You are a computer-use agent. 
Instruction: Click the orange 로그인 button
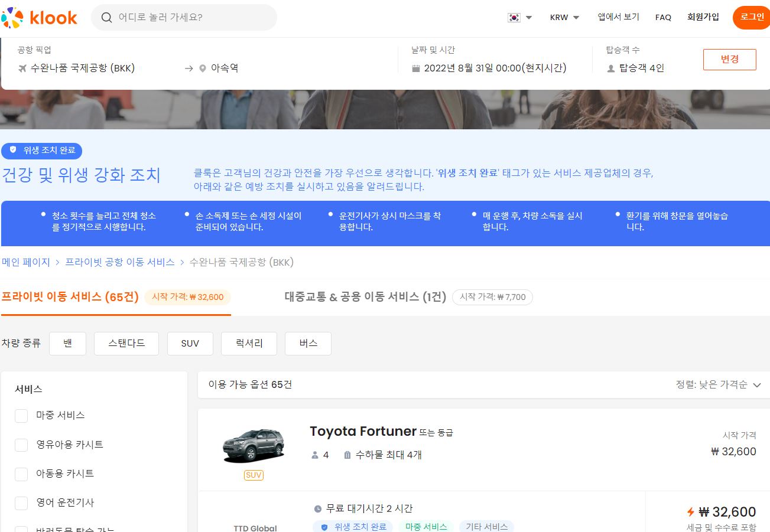(x=752, y=17)
